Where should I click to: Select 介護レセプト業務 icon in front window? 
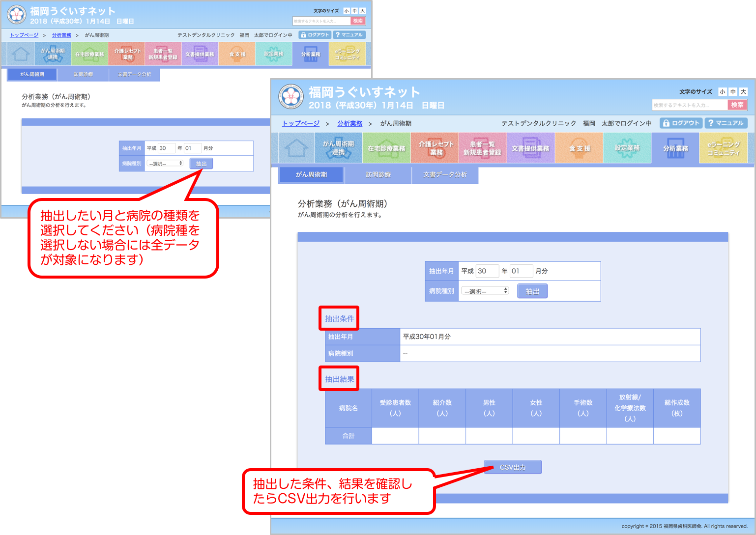[436, 148]
